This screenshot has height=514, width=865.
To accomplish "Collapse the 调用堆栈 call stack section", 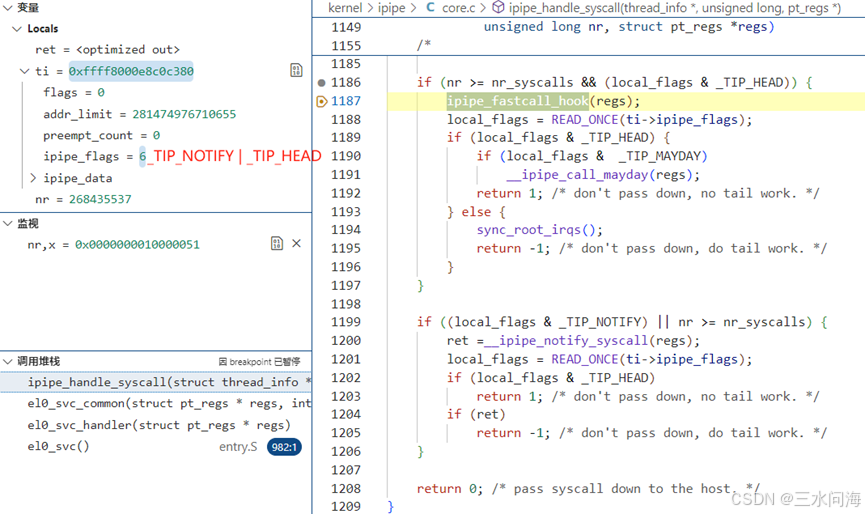I will point(8,361).
